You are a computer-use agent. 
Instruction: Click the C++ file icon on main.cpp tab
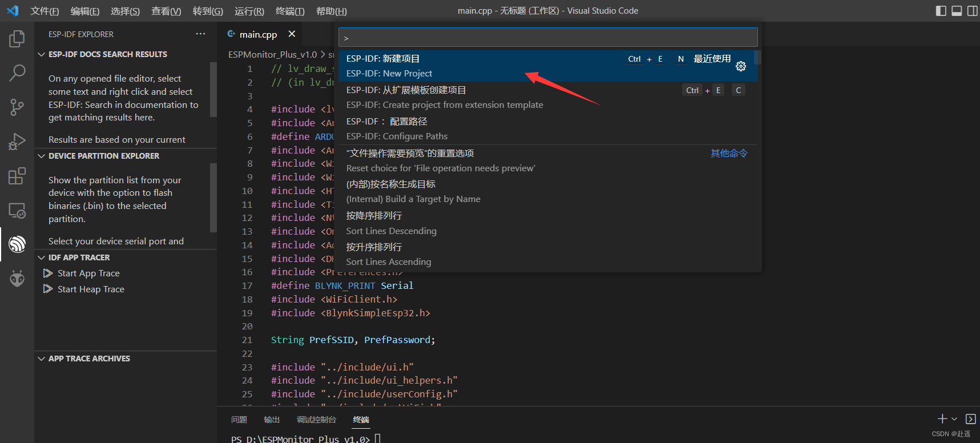coord(231,34)
